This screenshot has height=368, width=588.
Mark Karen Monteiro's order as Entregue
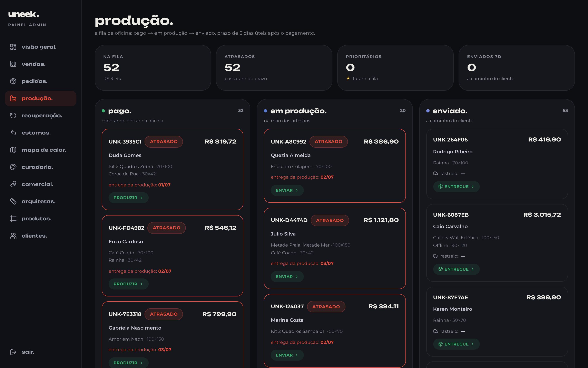456,344
